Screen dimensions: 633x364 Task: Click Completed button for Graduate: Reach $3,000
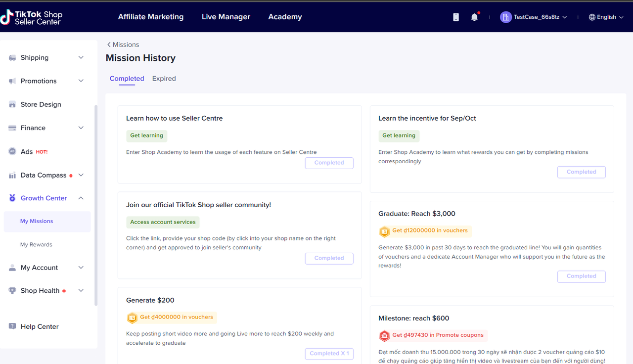581,276
